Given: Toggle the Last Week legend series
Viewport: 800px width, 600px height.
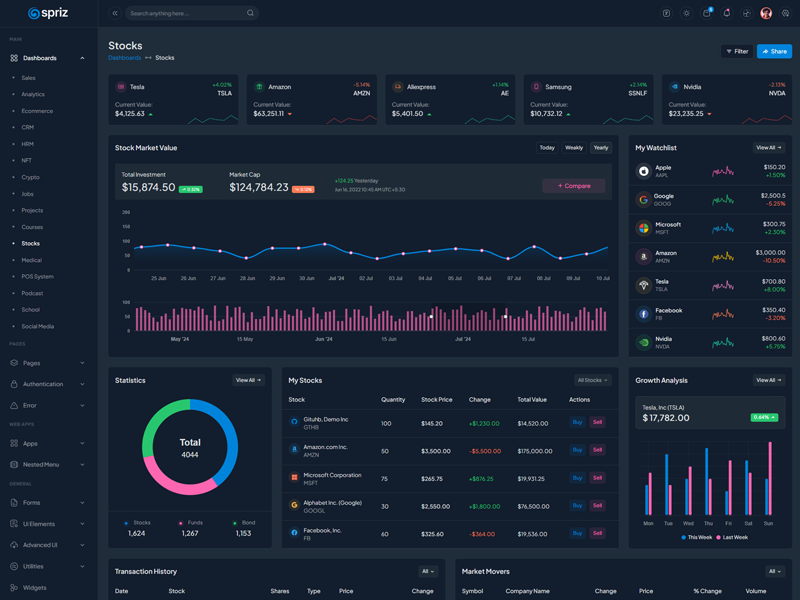Looking at the screenshot, I should click(x=732, y=537).
